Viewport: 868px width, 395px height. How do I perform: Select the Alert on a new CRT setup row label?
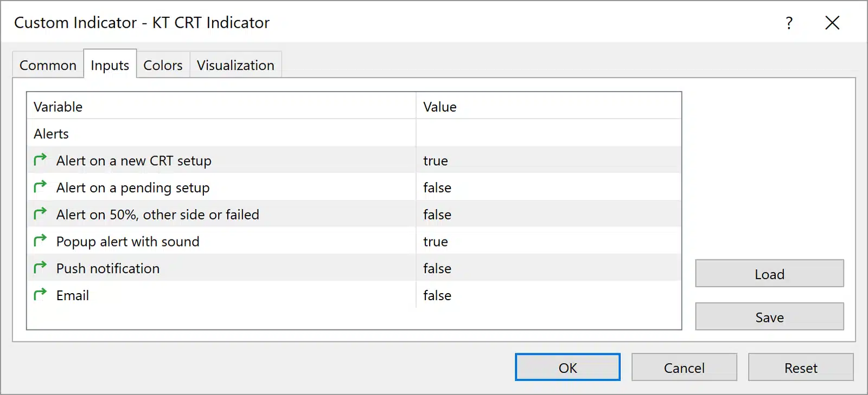click(134, 161)
